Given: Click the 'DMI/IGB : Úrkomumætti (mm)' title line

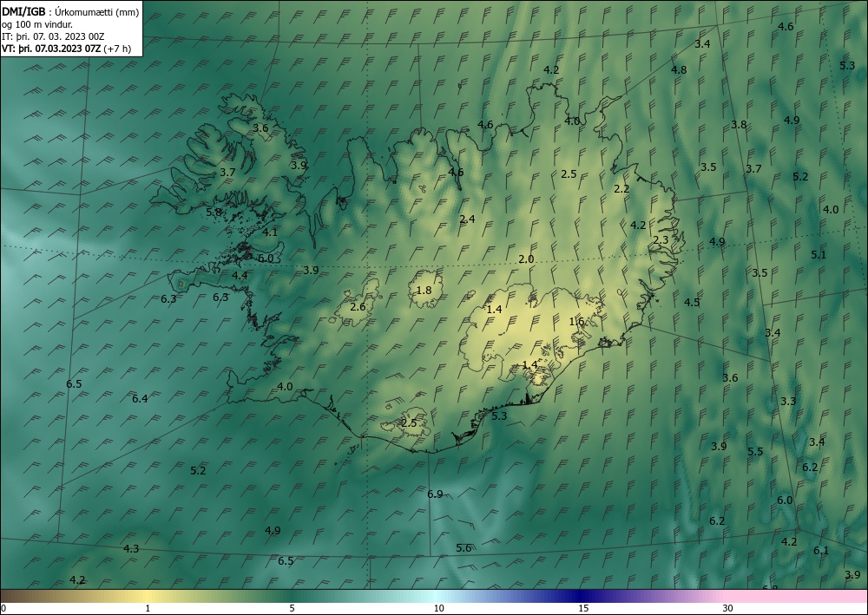Looking at the screenshot, I should click(70, 11).
